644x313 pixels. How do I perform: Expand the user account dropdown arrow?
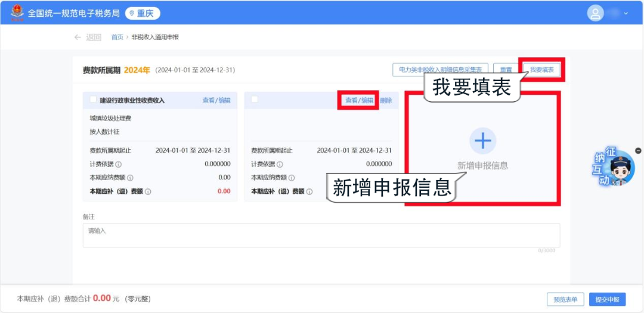[626, 13]
